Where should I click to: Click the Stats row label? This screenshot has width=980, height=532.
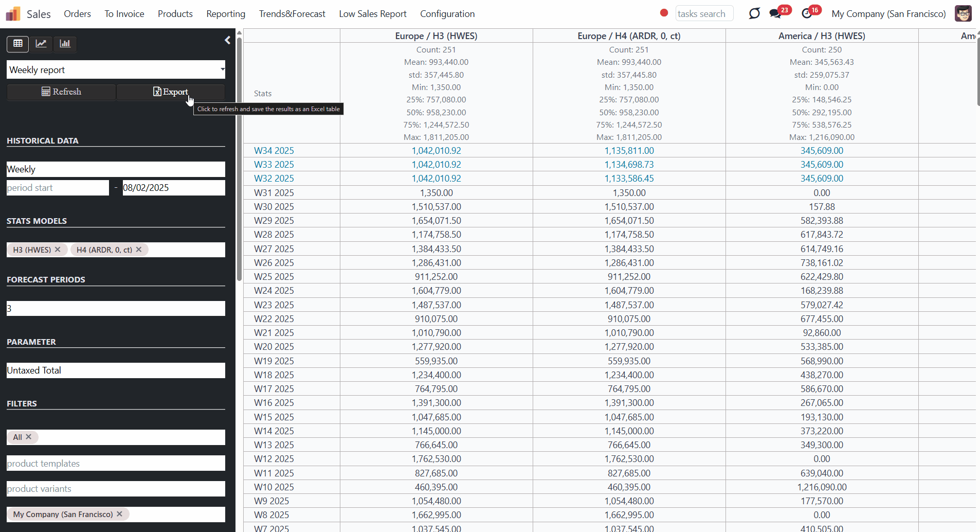point(263,94)
